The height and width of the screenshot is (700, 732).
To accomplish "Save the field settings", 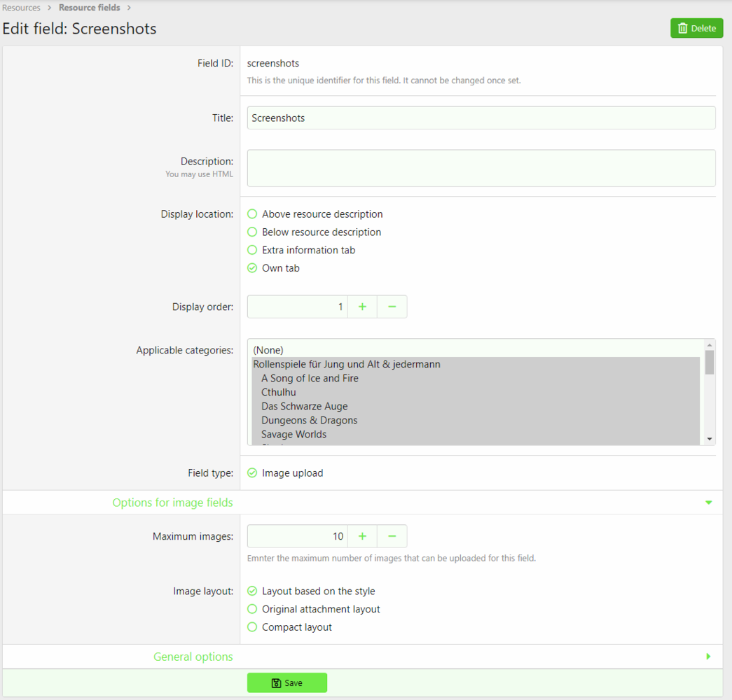I will pos(287,682).
